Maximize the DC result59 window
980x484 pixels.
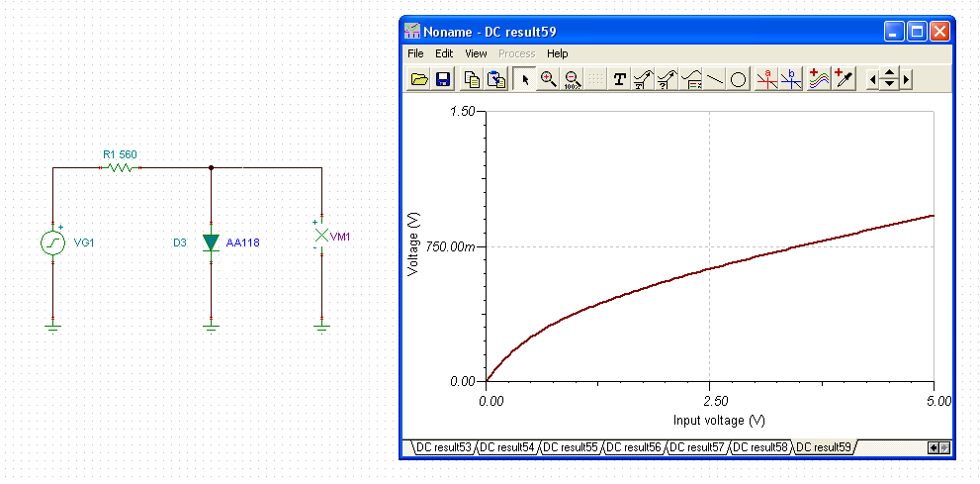point(918,32)
